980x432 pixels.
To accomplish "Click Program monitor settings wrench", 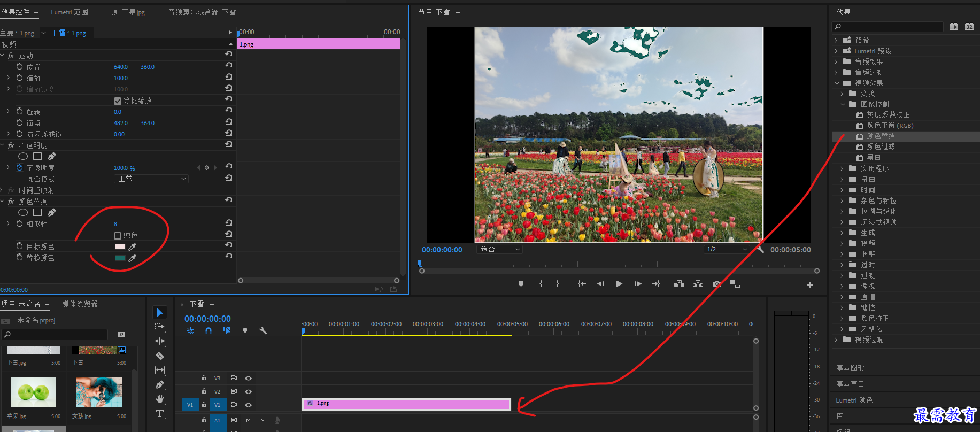I will click(x=760, y=249).
